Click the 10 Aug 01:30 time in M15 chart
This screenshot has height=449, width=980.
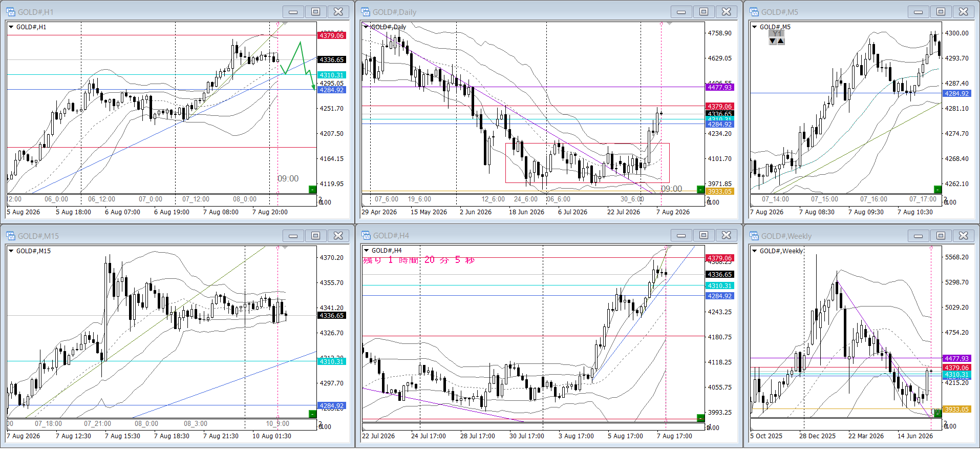[x=272, y=436]
